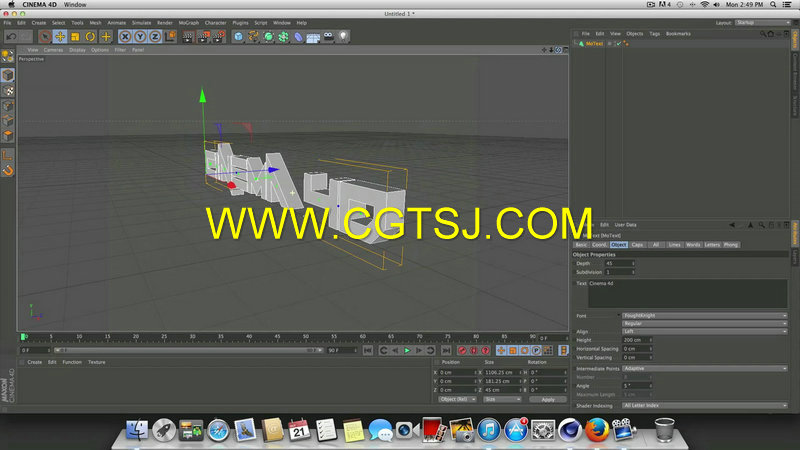Add a Light object
This screenshot has width=800, height=450.
point(343,36)
